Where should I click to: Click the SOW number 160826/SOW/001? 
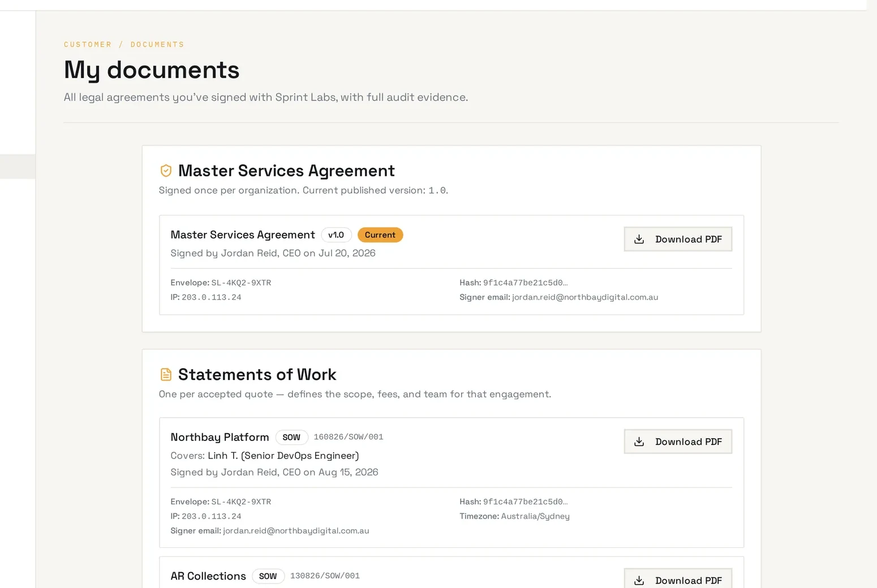pos(349,437)
